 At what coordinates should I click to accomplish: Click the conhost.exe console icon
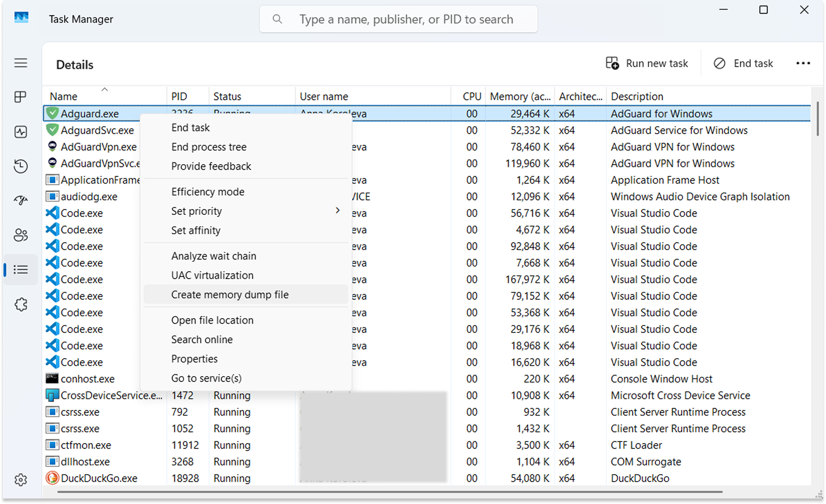coord(52,378)
